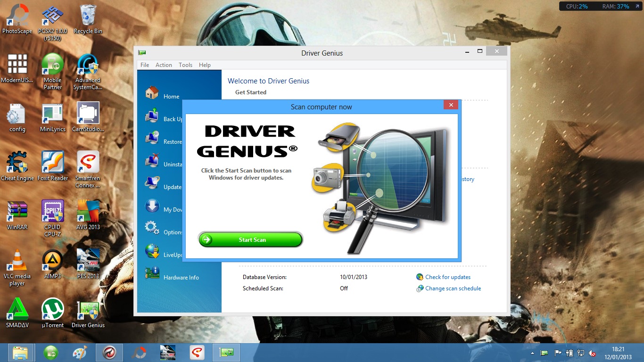The width and height of the screenshot is (644, 362).
Task: Open the Action menu
Action: coord(164,65)
